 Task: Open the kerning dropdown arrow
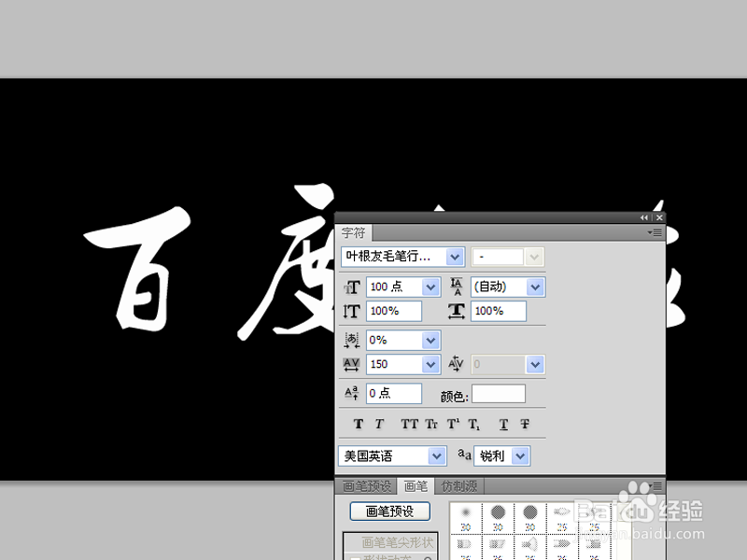point(535,365)
